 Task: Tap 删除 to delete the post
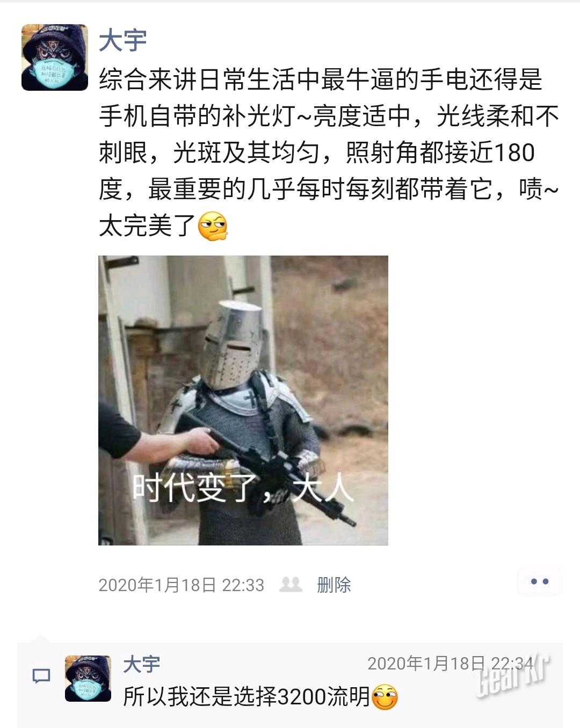[x=334, y=585]
